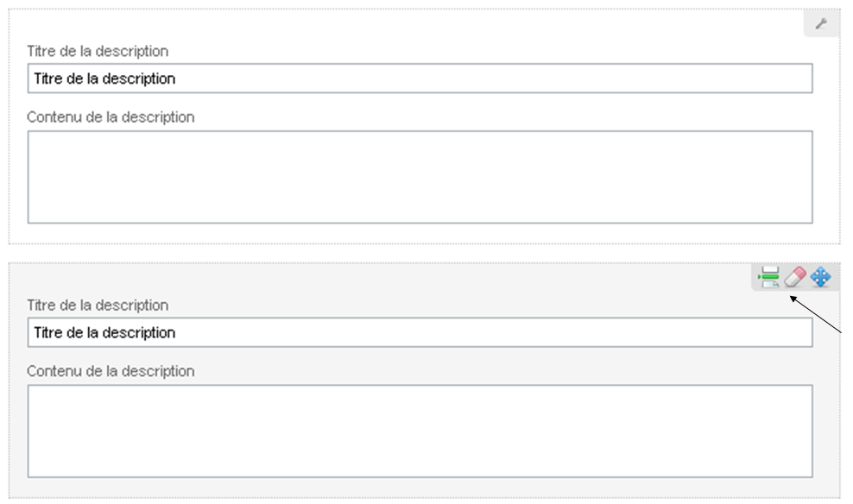853x504 pixels.
Task: Click the first "Contenu de la description" label
Action: (111, 117)
